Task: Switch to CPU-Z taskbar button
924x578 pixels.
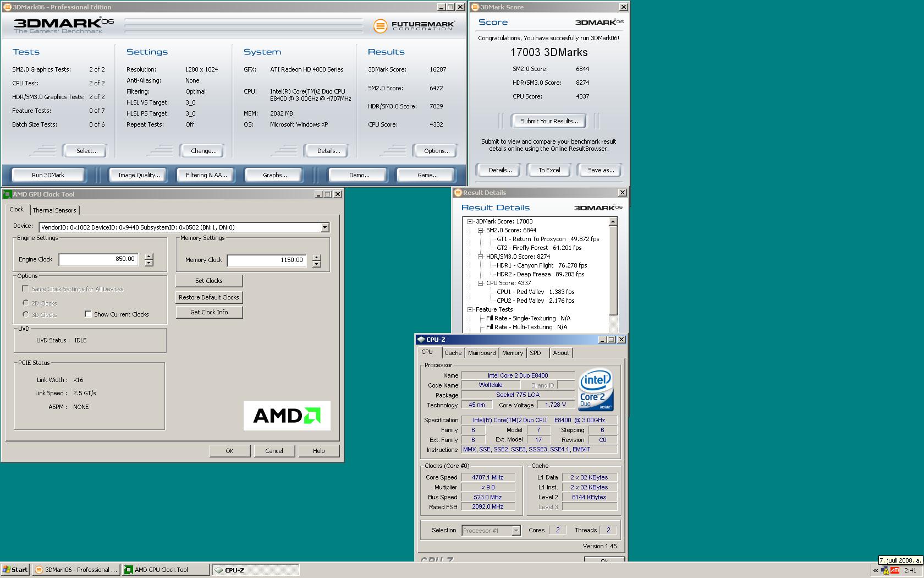Action: click(x=256, y=570)
